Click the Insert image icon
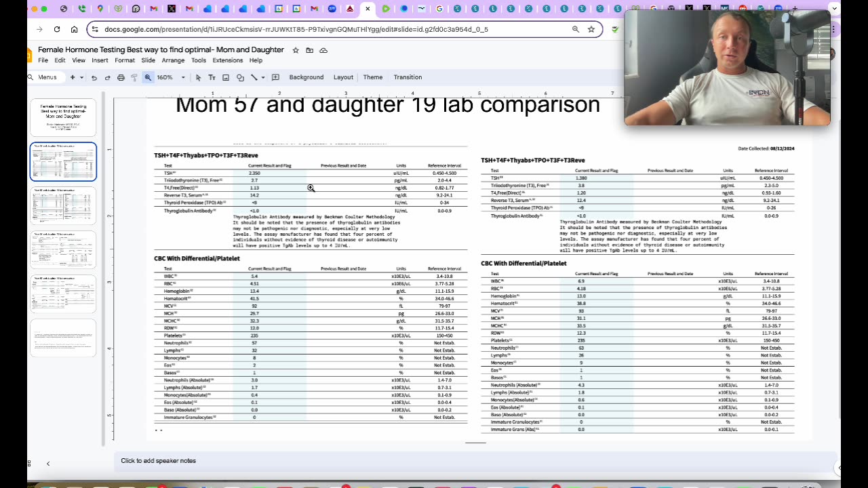 point(226,77)
